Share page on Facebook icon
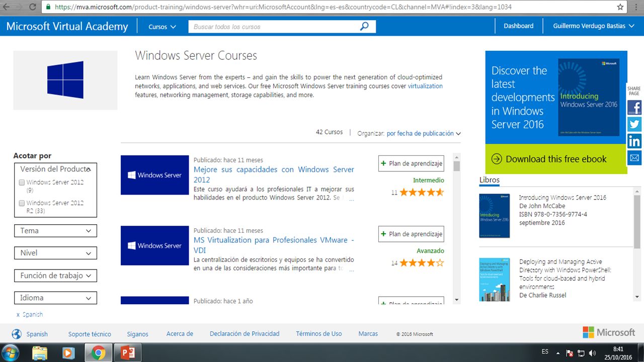This screenshot has height=362, width=644. point(634,108)
